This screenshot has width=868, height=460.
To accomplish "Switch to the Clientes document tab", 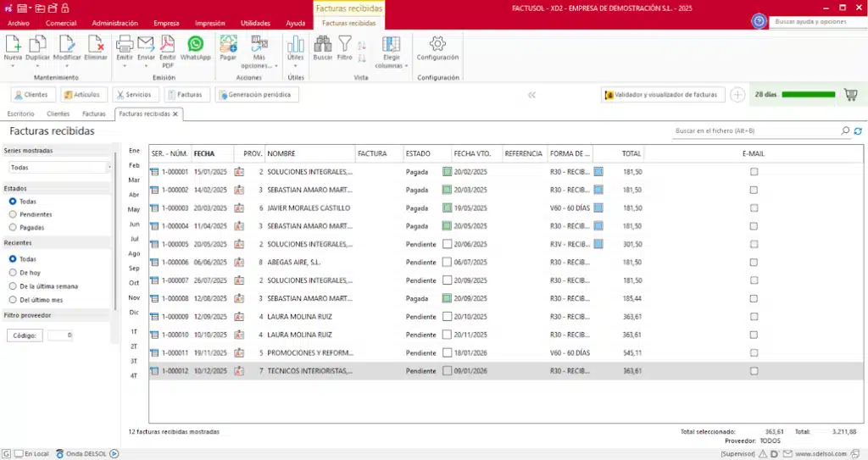I will point(58,114).
